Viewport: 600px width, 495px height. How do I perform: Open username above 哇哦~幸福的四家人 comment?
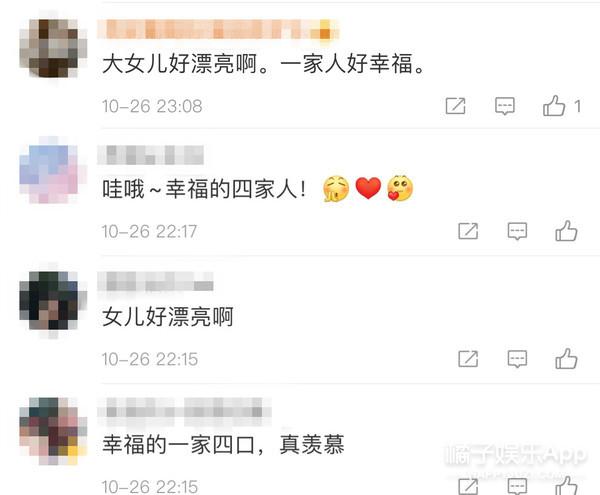(150, 155)
